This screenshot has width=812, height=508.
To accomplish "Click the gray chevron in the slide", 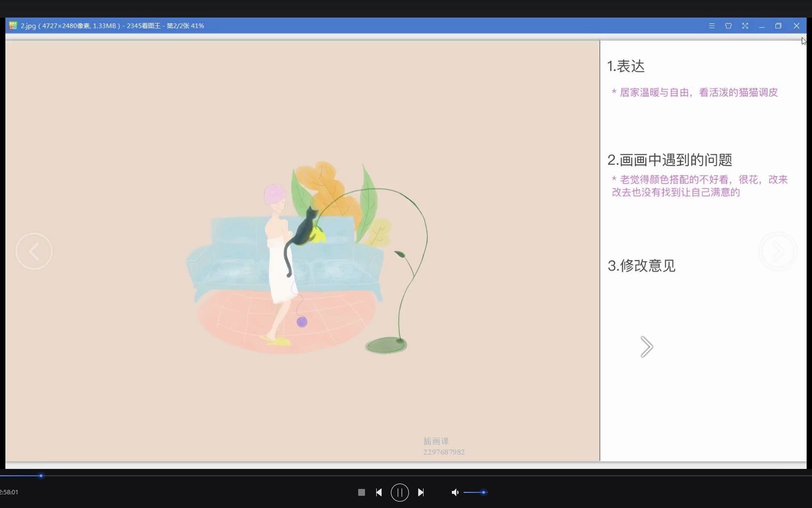I will pyautogui.click(x=647, y=347).
